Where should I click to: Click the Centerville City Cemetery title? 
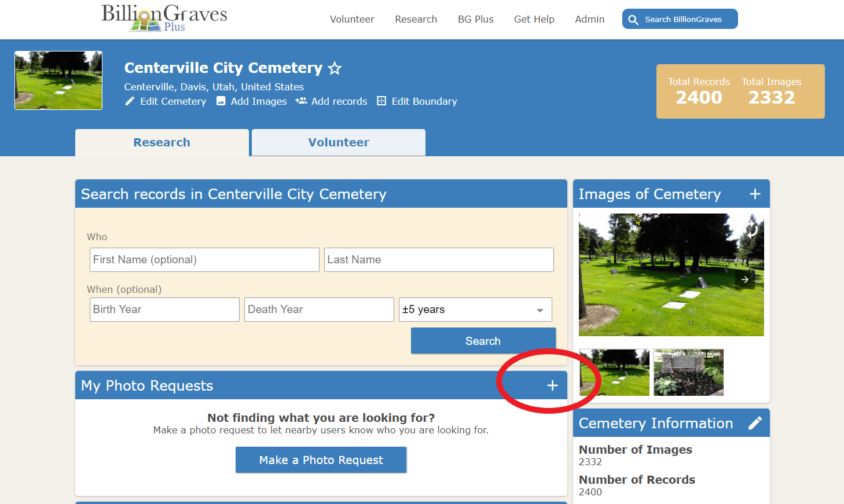point(223,68)
